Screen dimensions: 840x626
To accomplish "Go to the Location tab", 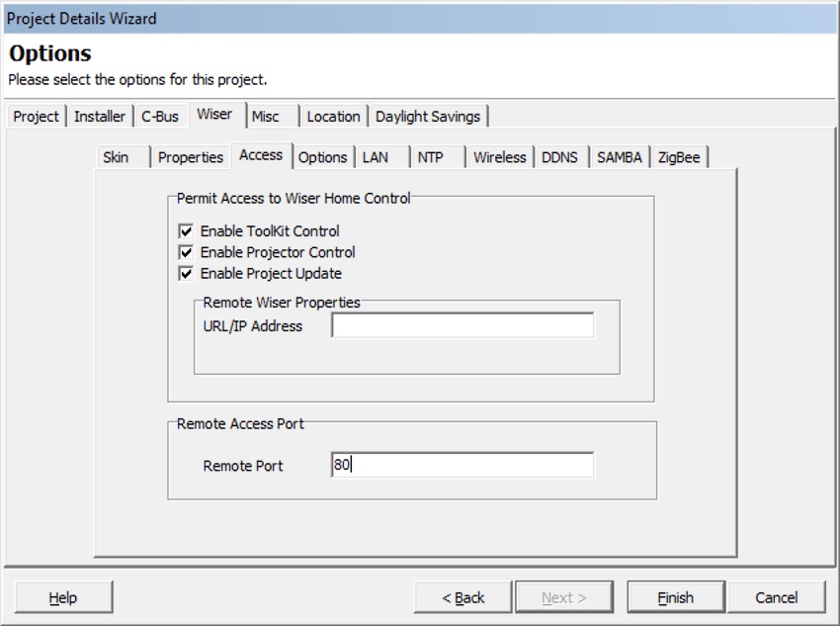I will (333, 117).
